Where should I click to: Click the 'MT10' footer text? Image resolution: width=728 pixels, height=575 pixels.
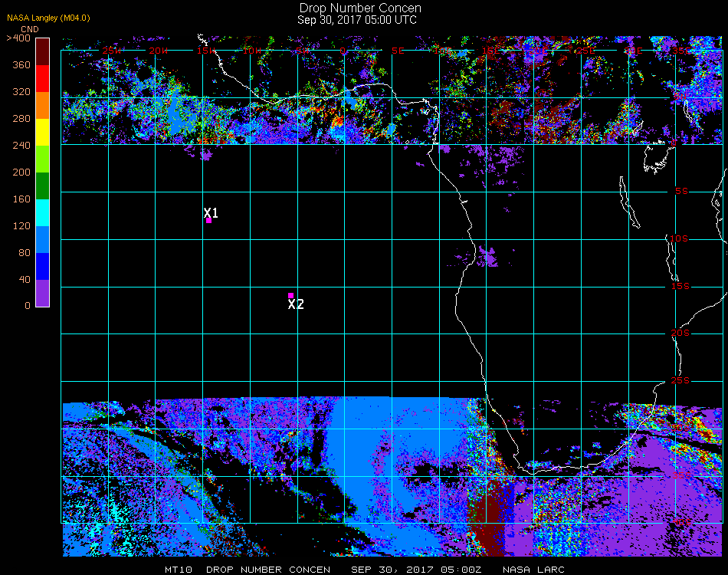[x=179, y=570]
